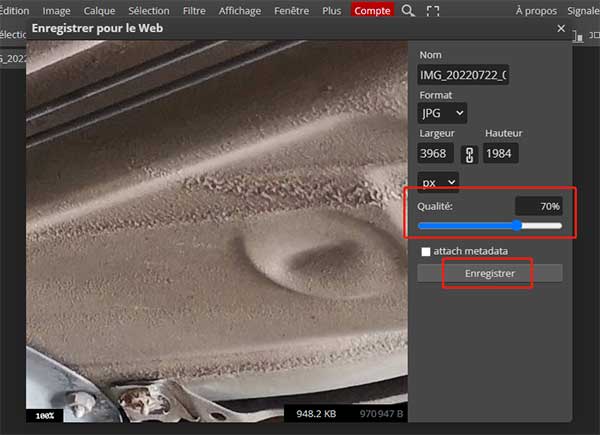The width and height of the screenshot is (600, 435).
Task: Open the Édition menu
Action: click(x=14, y=11)
